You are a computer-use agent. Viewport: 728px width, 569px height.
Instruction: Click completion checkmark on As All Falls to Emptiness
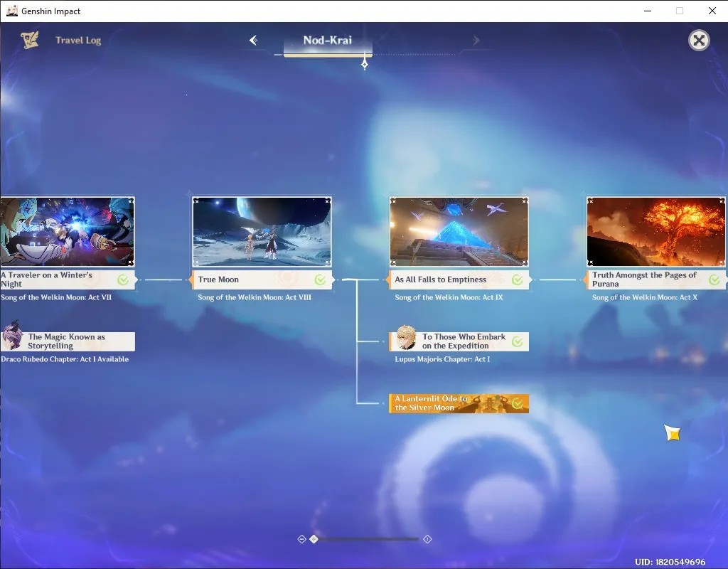coord(518,280)
